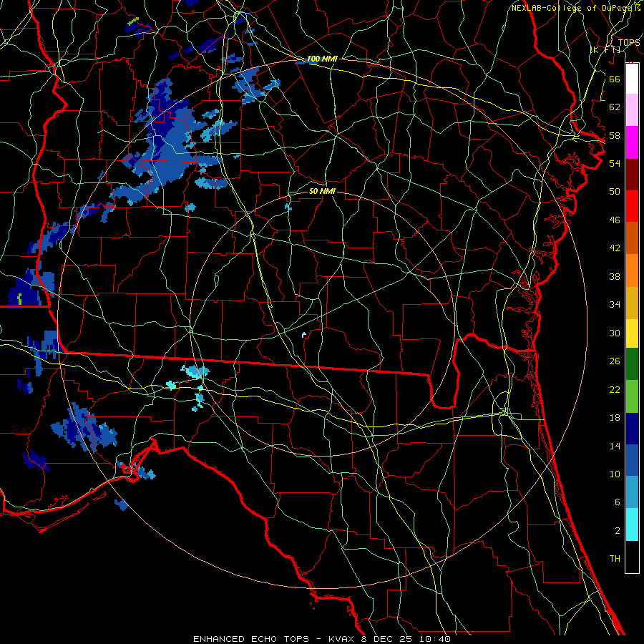The width and height of the screenshot is (644, 644).
Task: Select the black threshold legend band
Action: tap(632, 557)
